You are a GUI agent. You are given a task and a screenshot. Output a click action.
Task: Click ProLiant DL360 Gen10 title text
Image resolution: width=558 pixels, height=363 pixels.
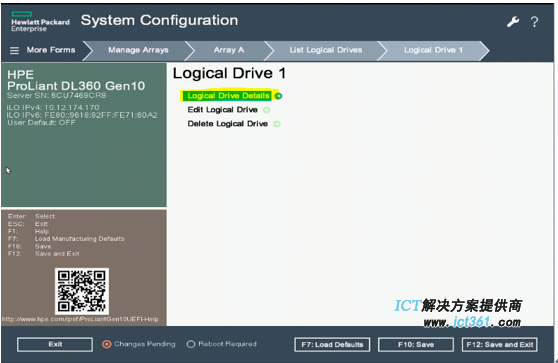76,86
